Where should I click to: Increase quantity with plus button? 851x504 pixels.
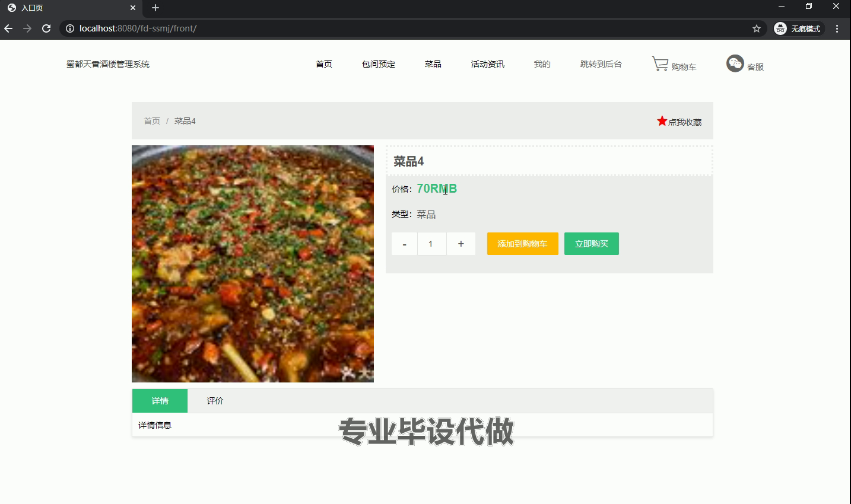461,244
